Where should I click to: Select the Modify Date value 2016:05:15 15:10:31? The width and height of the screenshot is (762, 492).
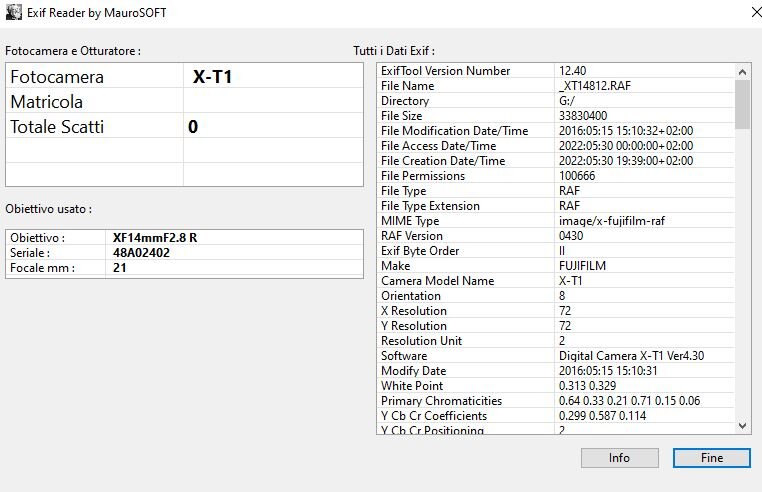pos(608,371)
